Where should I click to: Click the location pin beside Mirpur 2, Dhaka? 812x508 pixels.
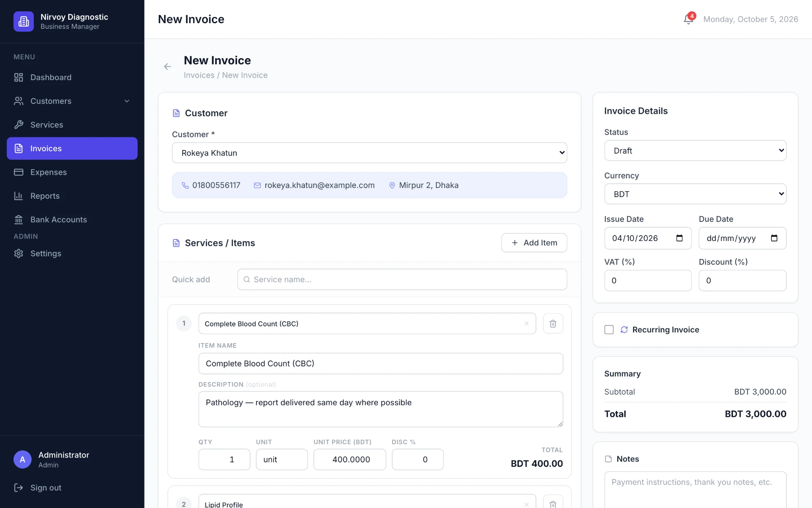point(392,185)
